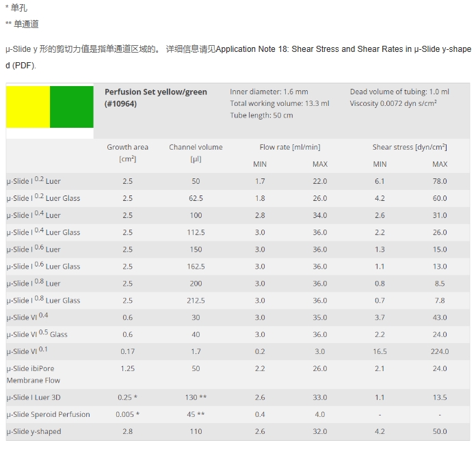Select the 'µ-Slide I 0.2 Luer' row label
The image size is (476, 449).
pos(34,181)
